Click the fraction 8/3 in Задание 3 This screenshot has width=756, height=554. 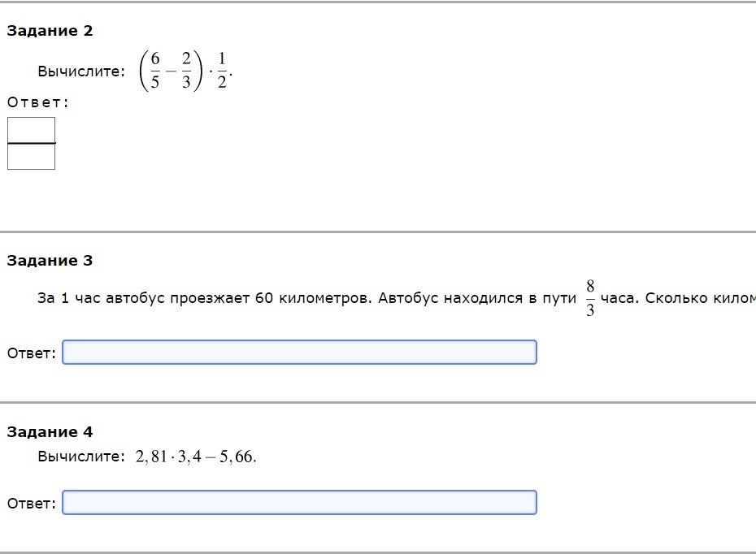click(590, 298)
